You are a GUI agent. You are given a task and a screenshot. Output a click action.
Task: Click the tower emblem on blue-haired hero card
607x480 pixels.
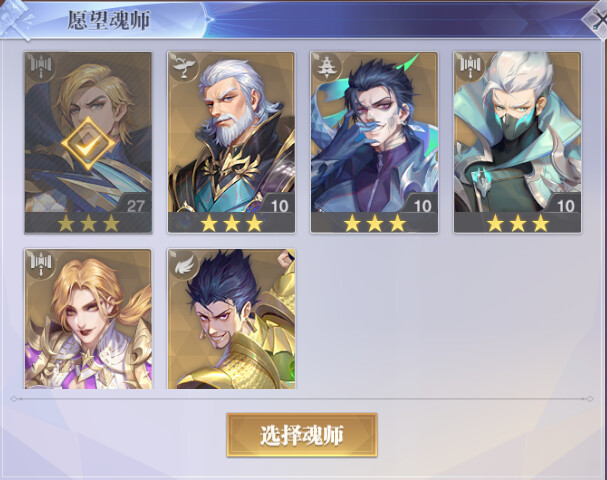coord(327,67)
